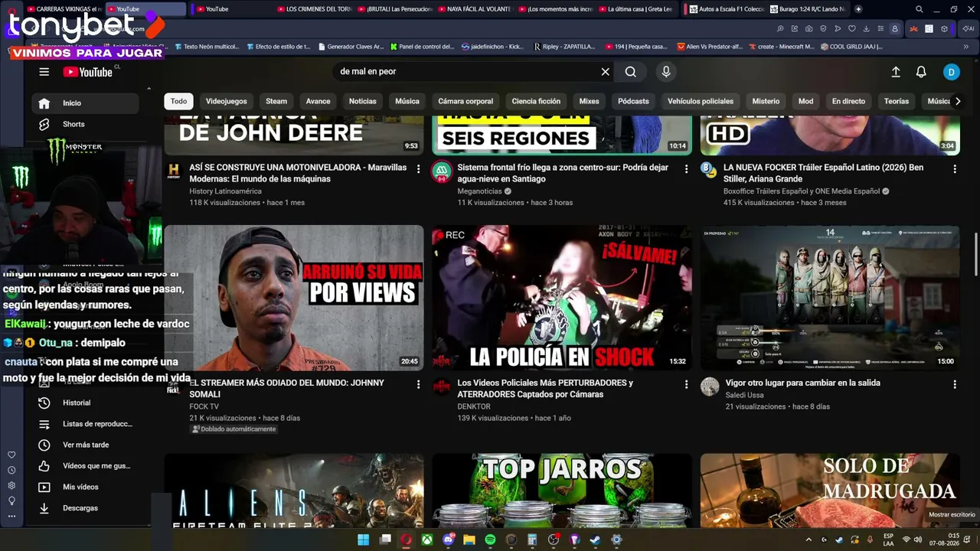Play the Saledi Ussa game video thumbnail
The image size is (980, 551).
pos(830,298)
